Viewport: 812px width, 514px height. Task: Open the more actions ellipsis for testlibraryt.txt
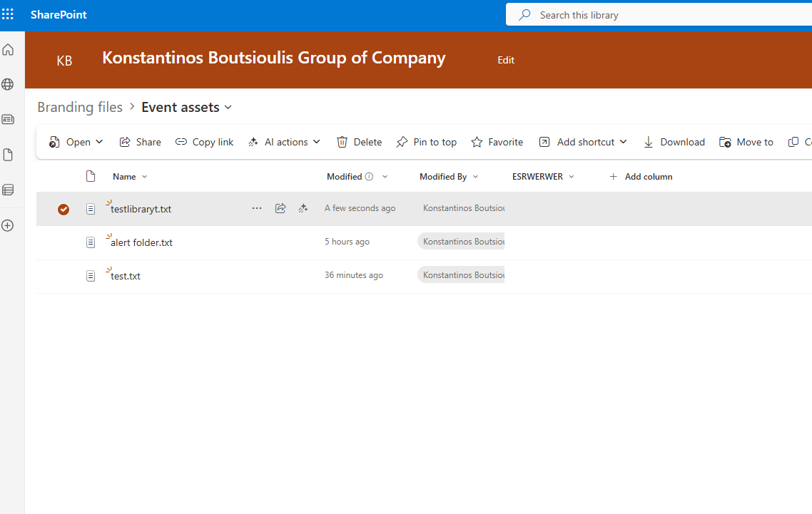click(x=257, y=208)
